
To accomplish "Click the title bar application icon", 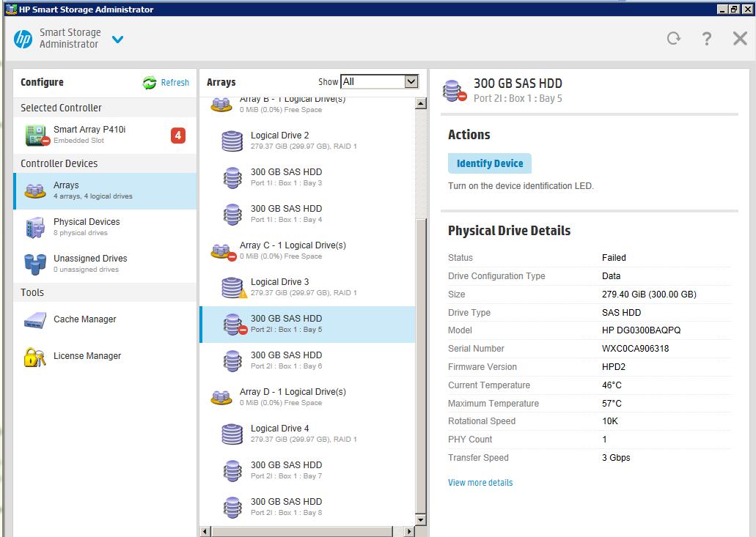I will tap(11, 9).
